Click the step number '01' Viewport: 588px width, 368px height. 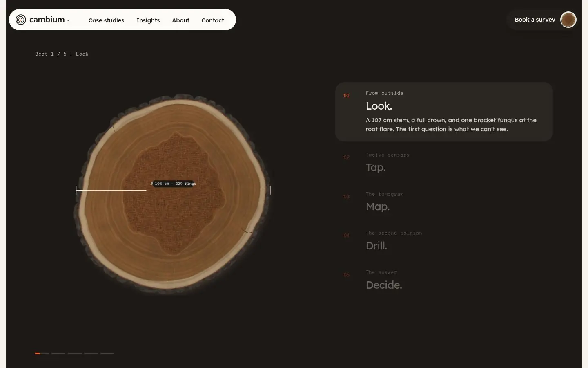pyautogui.click(x=347, y=96)
